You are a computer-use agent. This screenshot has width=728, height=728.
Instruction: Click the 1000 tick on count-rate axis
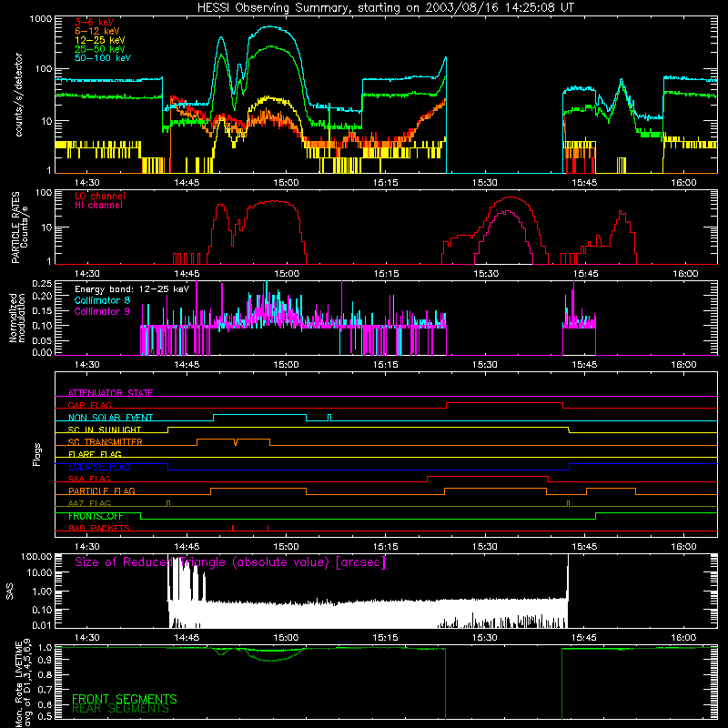(41, 19)
